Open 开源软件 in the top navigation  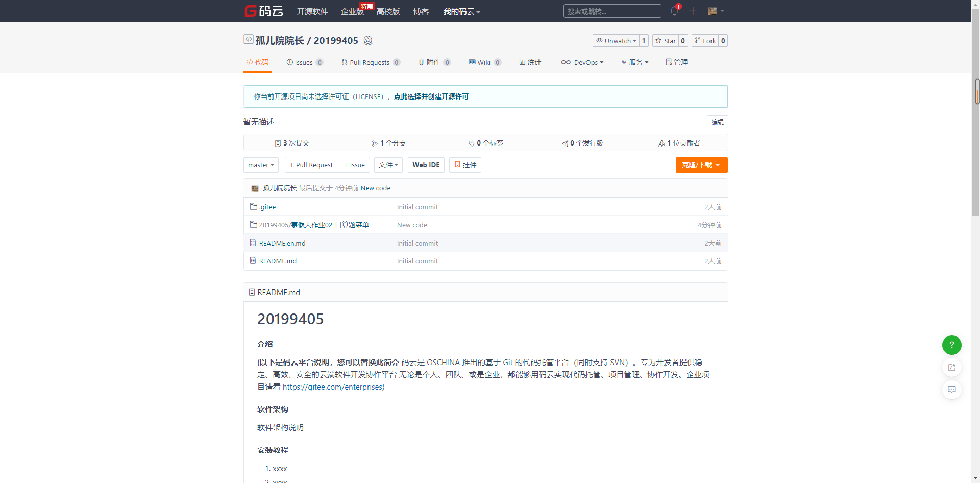click(x=312, y=11)
